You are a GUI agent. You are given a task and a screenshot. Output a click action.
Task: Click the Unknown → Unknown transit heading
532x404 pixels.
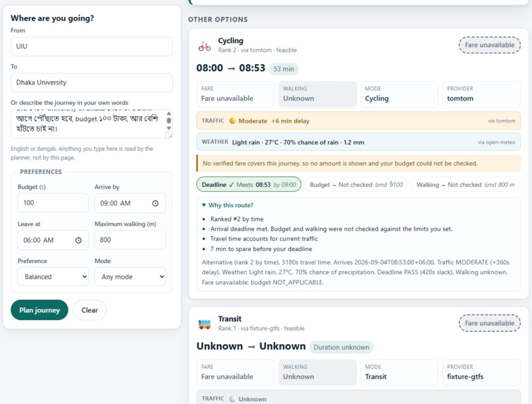(251, 346)
